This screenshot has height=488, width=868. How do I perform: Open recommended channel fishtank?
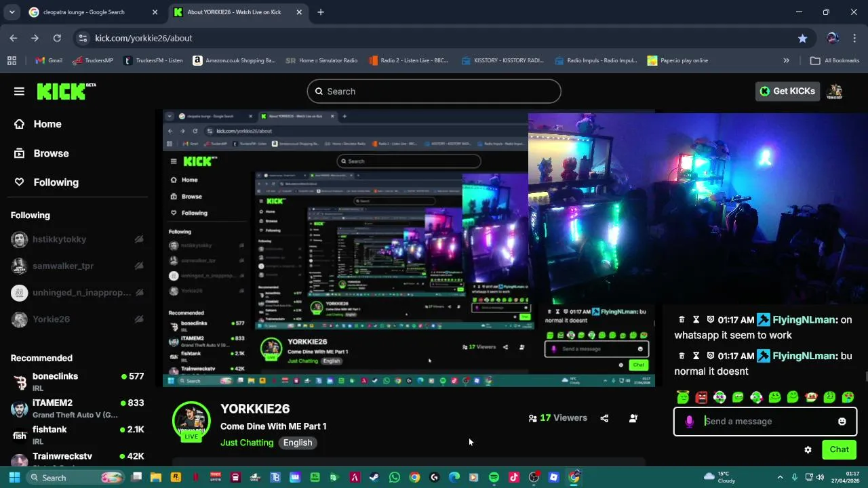[x=77, y=434]
